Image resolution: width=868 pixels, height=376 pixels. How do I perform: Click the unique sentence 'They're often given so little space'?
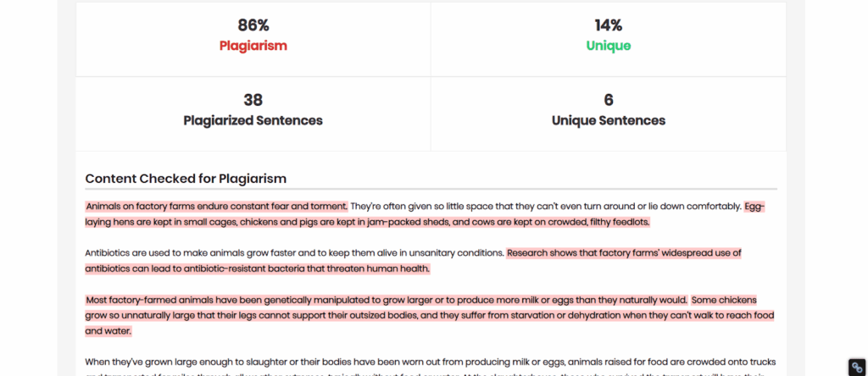click(546, 207)
